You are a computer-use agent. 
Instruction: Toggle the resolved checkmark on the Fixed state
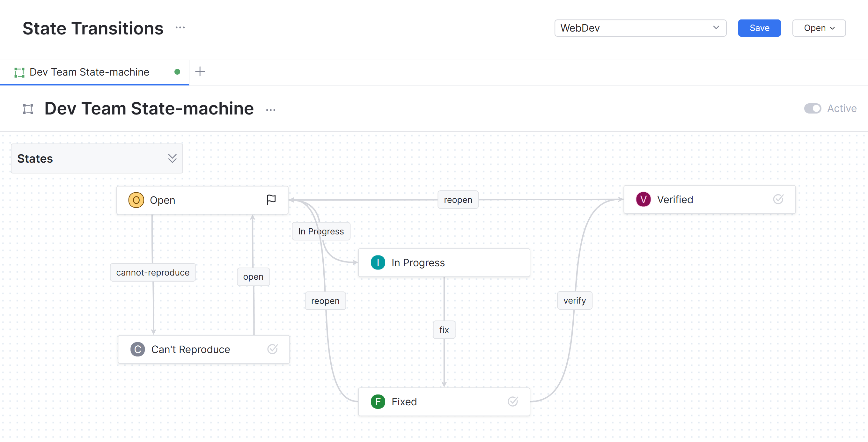(x=512, y=401)
